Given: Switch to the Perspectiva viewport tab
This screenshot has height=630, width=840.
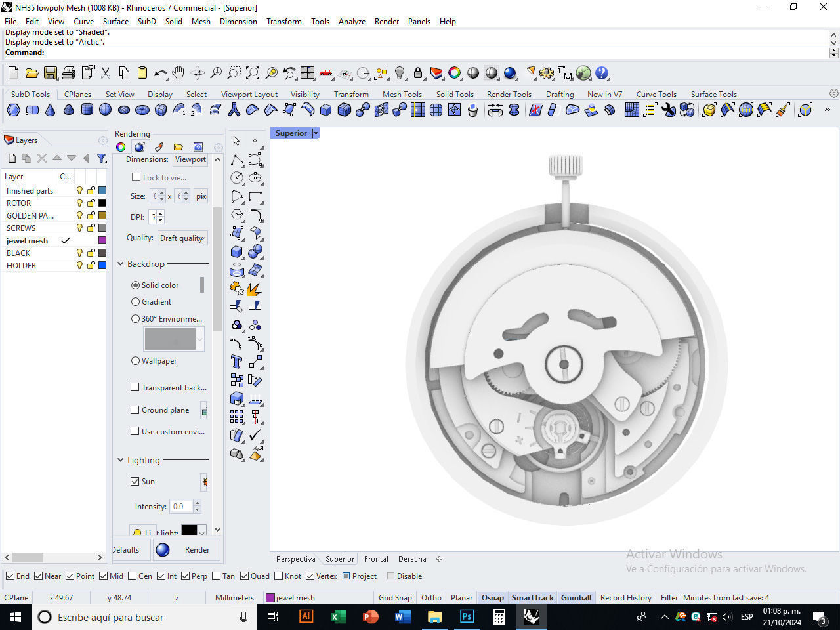Looking at the screenshot, I should tap(295, 559).
